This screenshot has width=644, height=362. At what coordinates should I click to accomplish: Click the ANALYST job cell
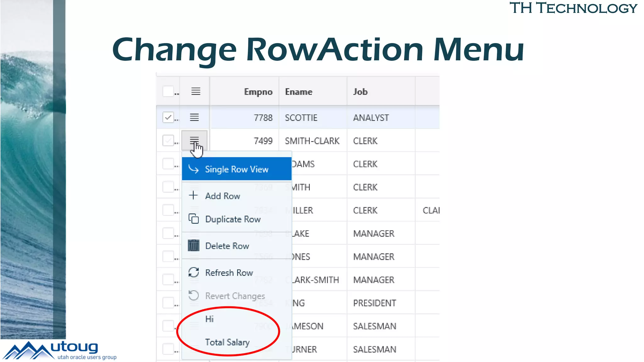[x=381, y=118]
